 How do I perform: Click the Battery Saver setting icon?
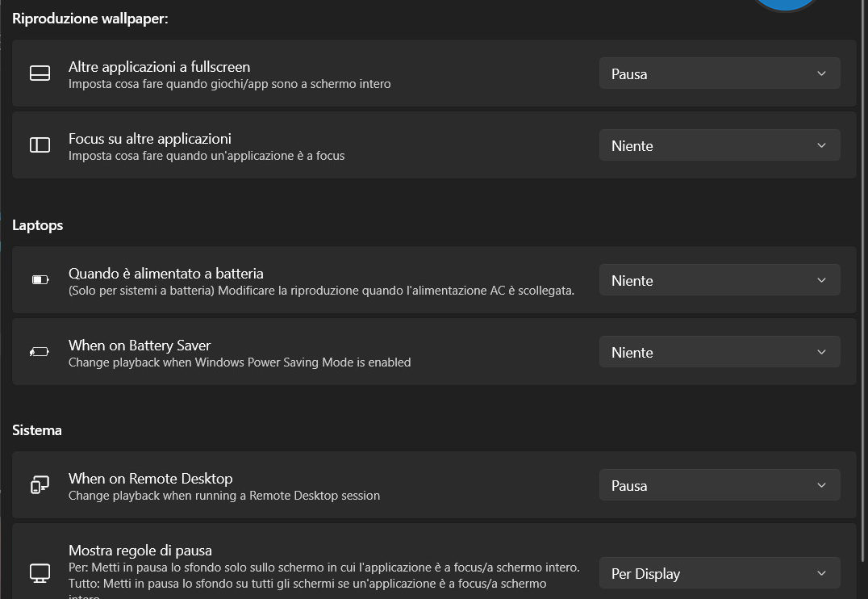point(40,352)
